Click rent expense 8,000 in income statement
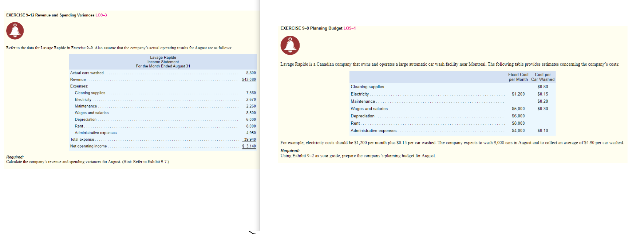 251,126
